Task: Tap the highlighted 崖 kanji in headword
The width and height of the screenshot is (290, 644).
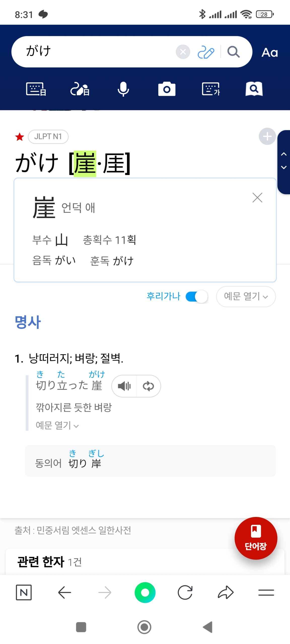Action: [x=85, y=164]
